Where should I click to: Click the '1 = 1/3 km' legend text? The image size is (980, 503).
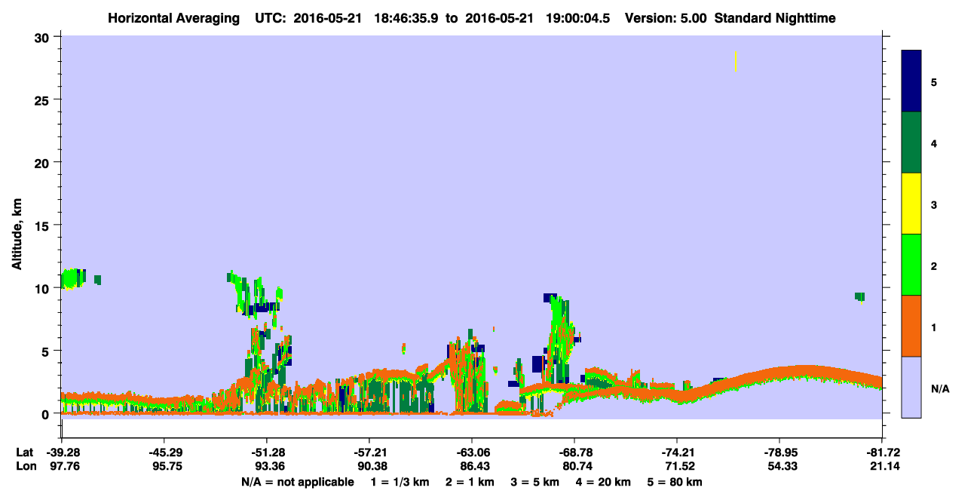coord(400,482)
